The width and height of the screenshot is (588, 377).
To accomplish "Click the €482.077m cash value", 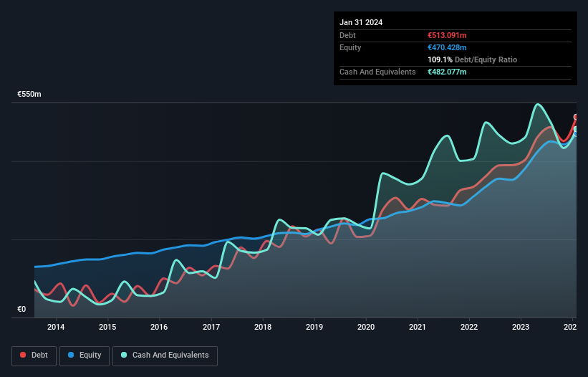I will [447, 72].
